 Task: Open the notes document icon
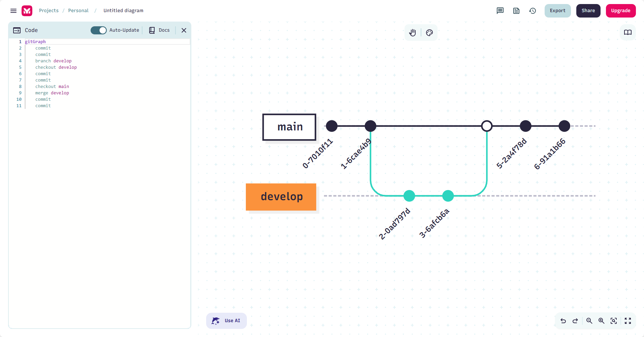pos(516,11)
